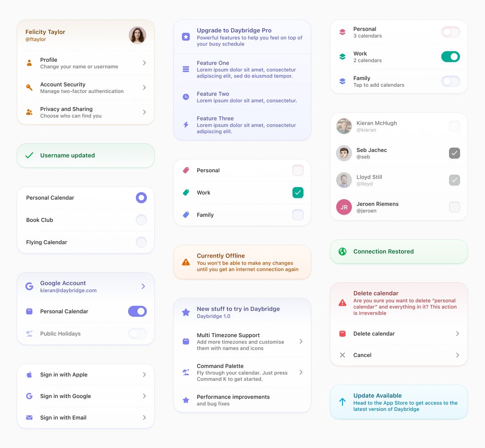Click the @ftaylor username text
The width and height of the screenshot is (485, 448).
[x=36, y=39]
